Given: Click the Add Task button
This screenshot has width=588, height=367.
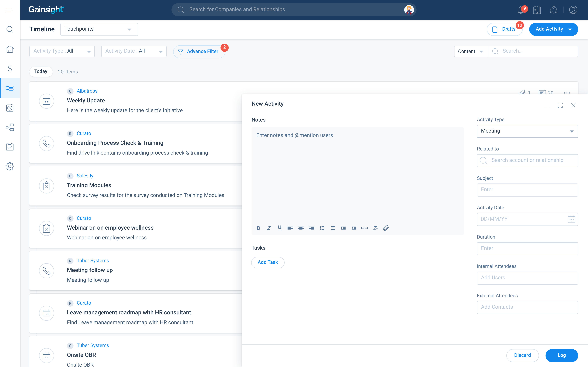Looking at the screenshot, I should (267, 262).
